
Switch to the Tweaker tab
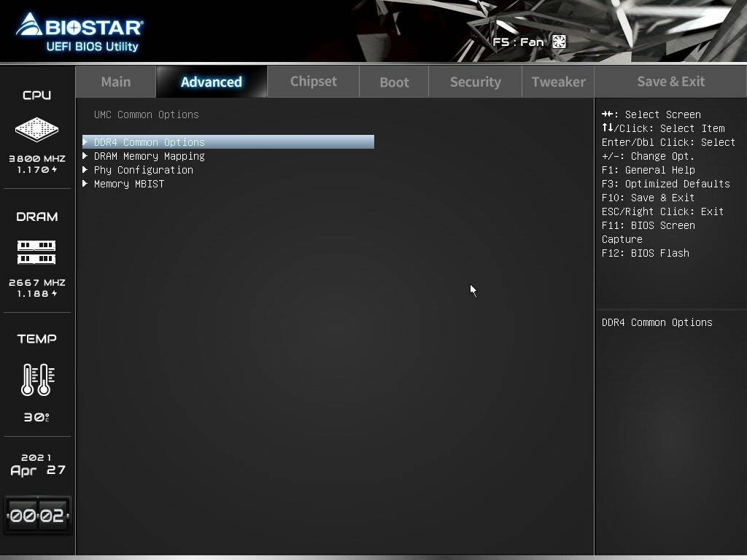[x=558, y=81]
